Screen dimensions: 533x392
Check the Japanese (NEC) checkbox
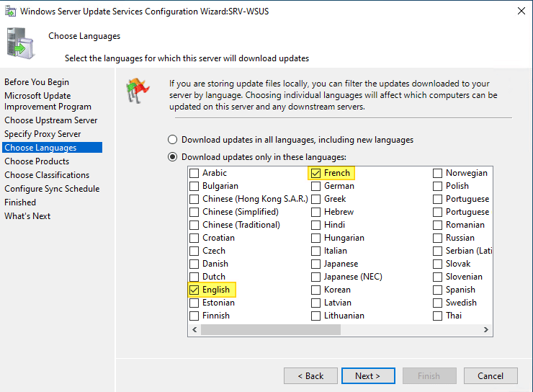point(315,277)
